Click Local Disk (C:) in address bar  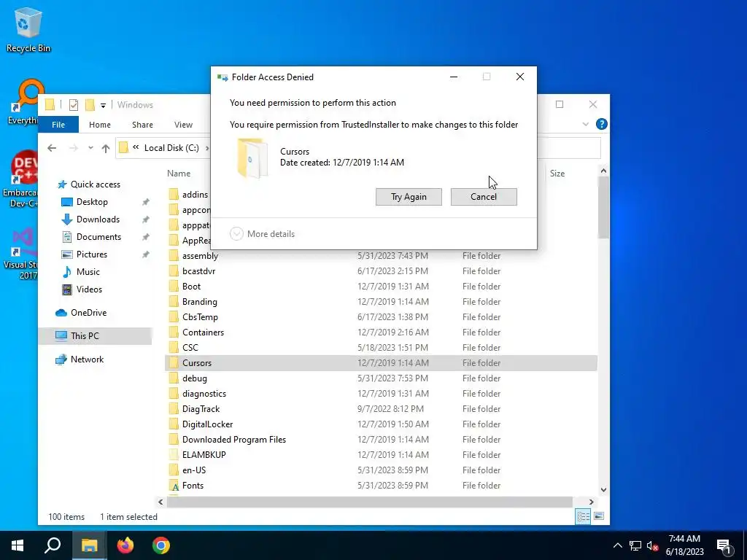click(x=171, y=148)
